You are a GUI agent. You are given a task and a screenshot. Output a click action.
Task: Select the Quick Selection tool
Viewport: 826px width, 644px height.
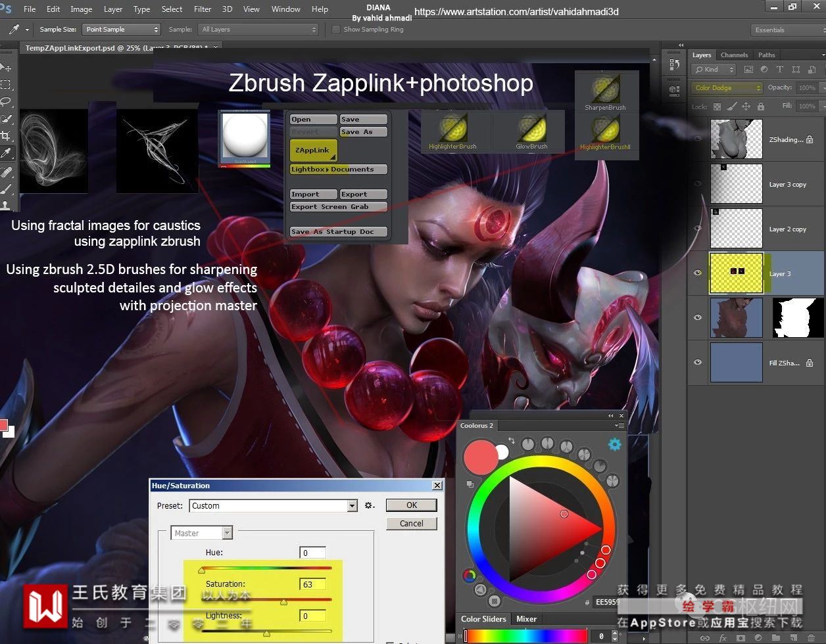pyautogui.click(x=5, y=118)
